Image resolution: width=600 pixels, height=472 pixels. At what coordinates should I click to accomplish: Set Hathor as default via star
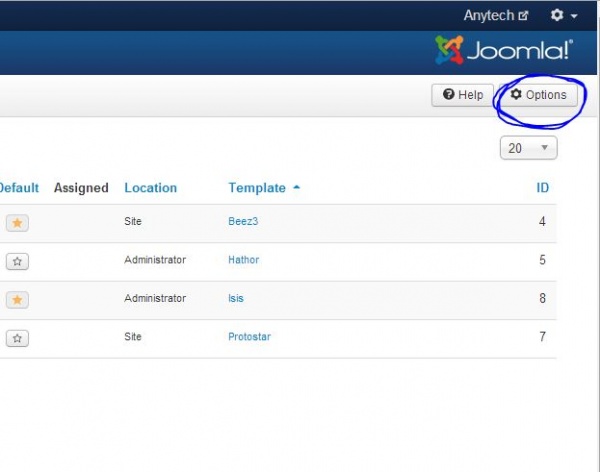pos(17,261)
